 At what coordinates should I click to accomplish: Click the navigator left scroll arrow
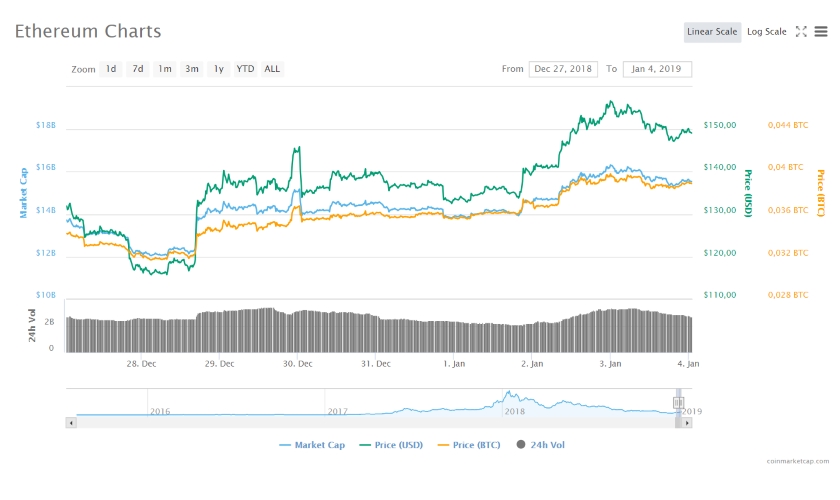tap(71, 423)
